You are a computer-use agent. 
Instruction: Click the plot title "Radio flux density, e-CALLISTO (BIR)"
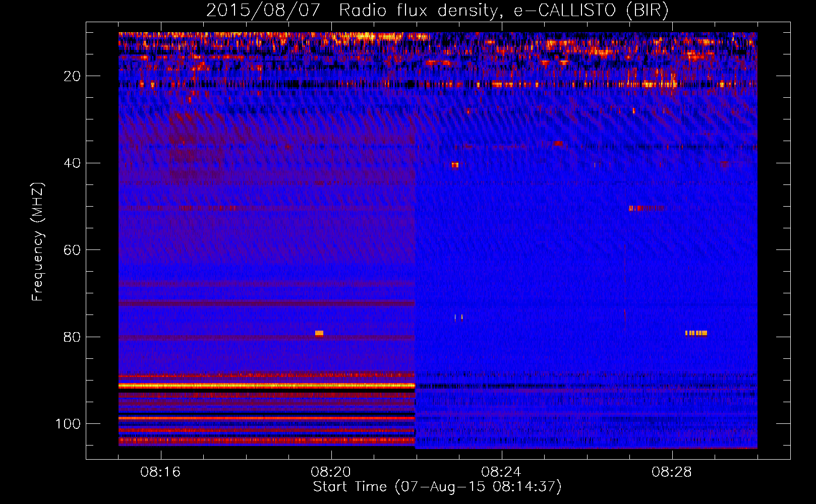pos(503,10)
